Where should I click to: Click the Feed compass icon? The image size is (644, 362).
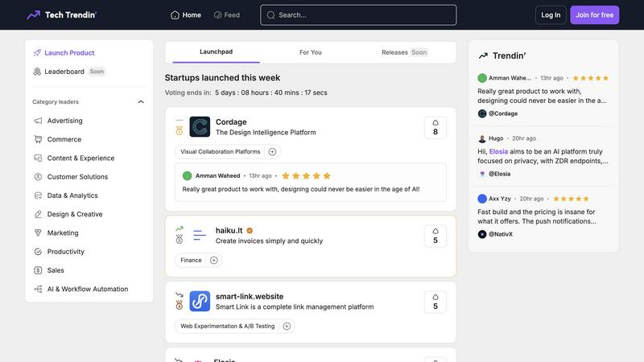point(217,15)
